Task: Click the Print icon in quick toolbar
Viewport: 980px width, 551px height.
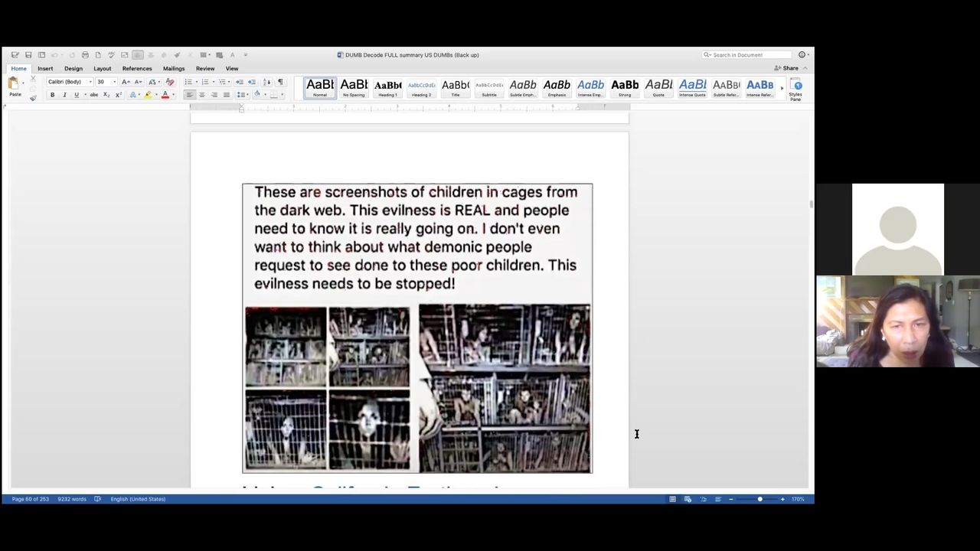Action: tap(85, 55)
